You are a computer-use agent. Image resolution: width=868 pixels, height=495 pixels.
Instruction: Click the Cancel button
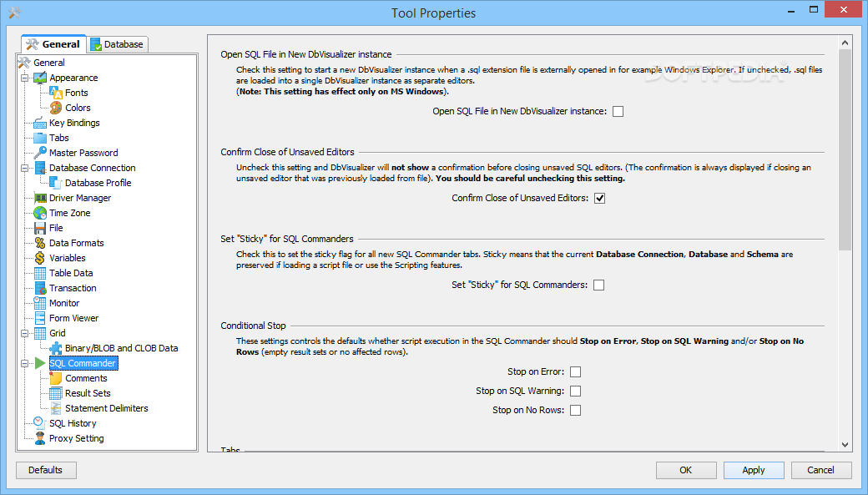(x=821, y=470)
